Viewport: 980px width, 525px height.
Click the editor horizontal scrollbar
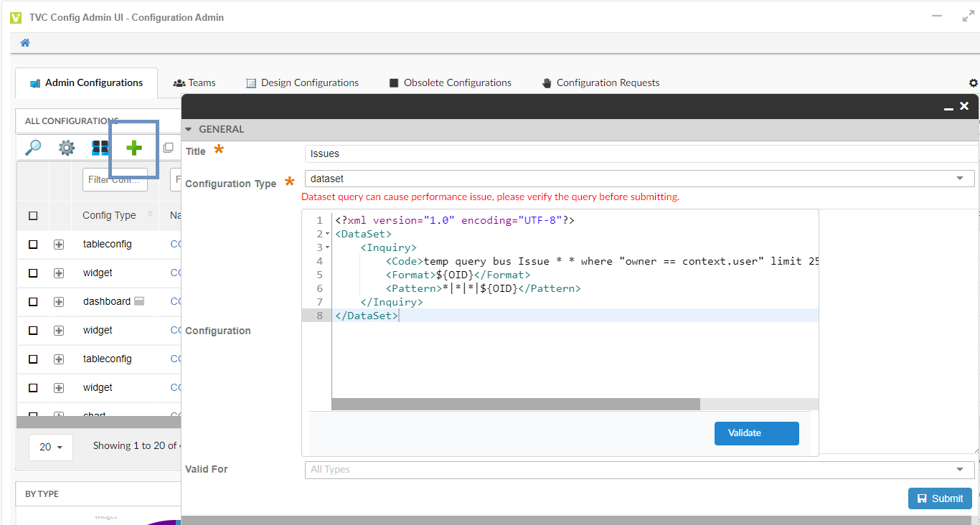(515, 405)
